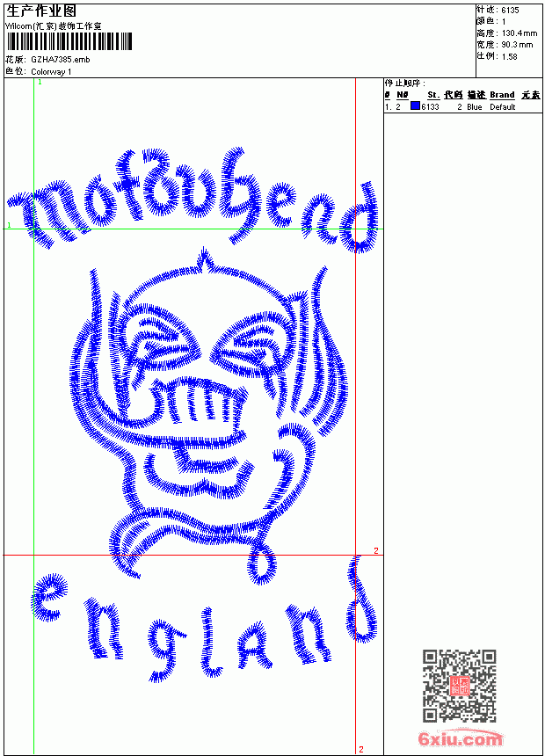Image resolution: width=545 pixels, height=756 pixels.
Task: Click the St. column header
Action: pyautogui.click(x=433, y=95)
